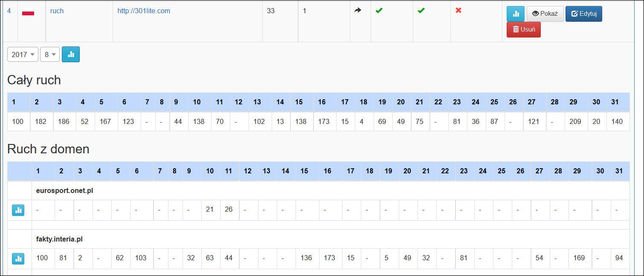This screenshot has height=276, width=644.
Task: Open the month 8 dropdown
Action: (x=50, y=55)
